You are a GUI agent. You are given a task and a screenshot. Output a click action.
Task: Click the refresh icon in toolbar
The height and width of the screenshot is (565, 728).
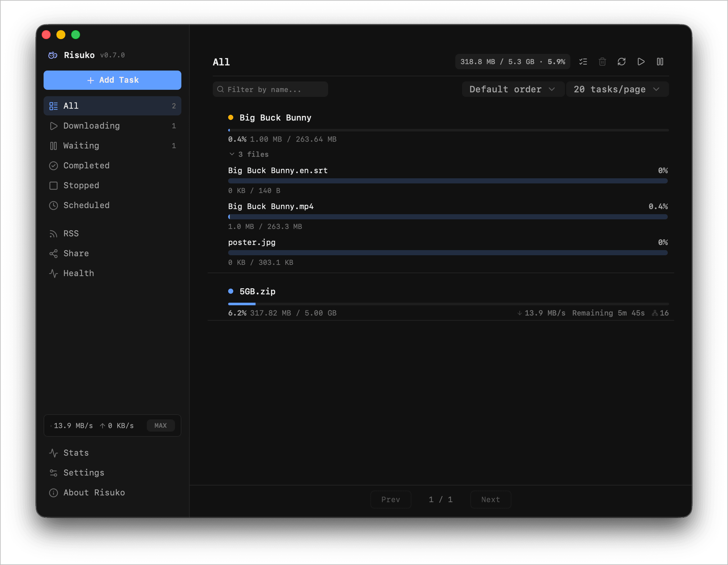tap(621, 62)
